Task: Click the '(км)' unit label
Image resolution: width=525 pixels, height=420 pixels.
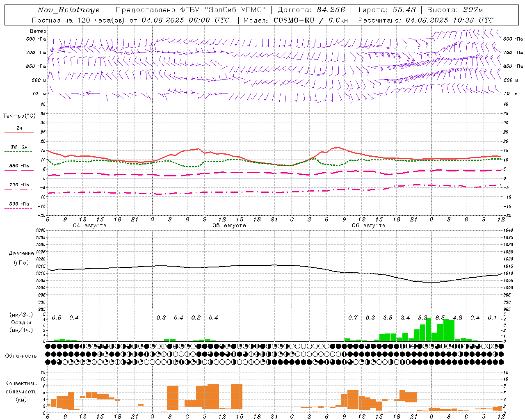Action: (21, 399)
